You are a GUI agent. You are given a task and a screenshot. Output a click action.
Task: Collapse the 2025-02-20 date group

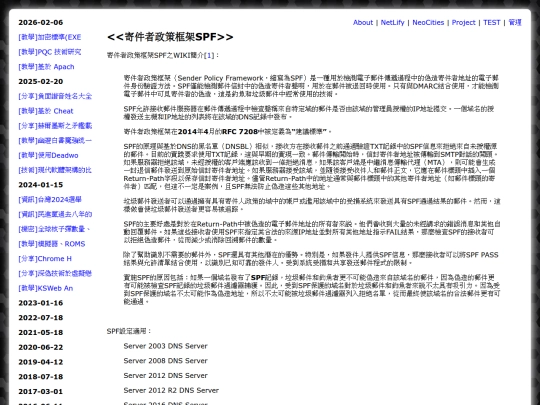[41, 82]
